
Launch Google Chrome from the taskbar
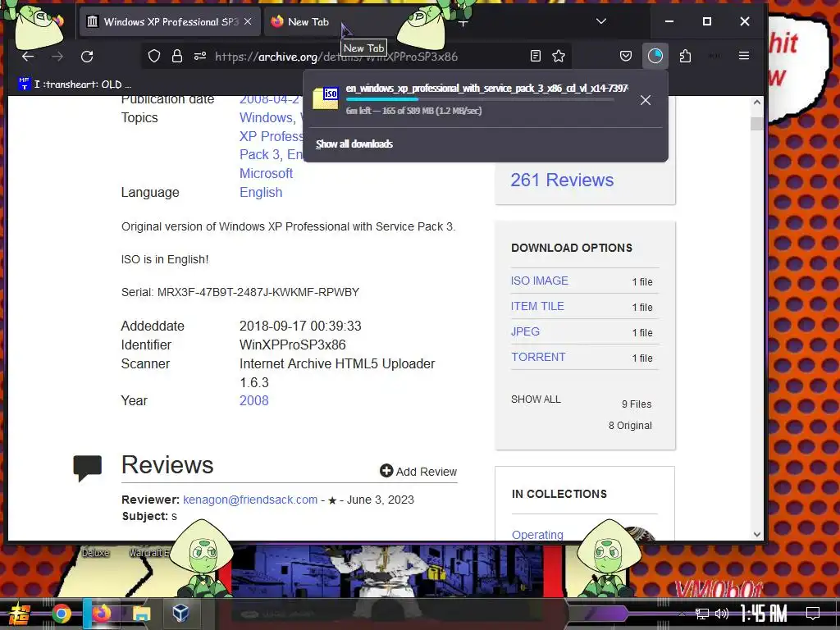[61, 614]
